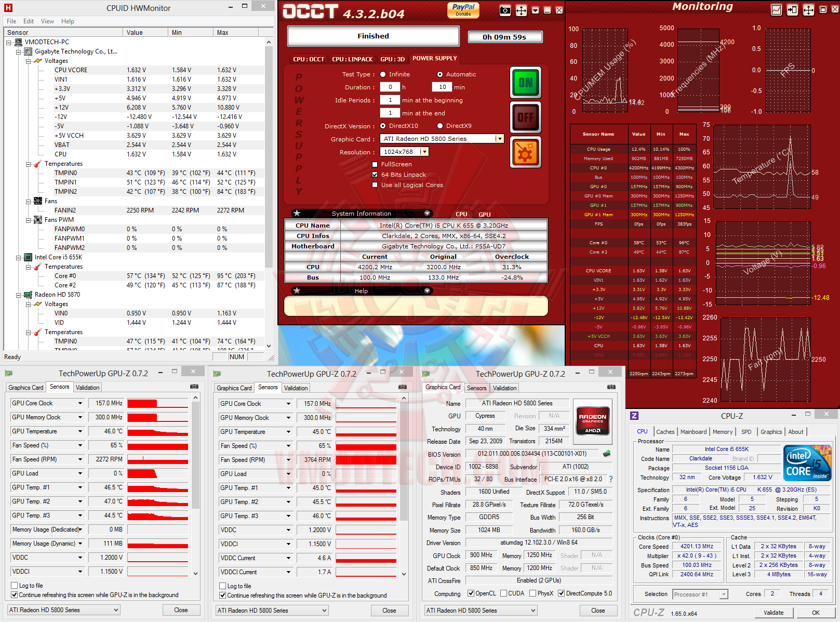840x622 pixels.
Task: Stop the test with the red OFF button
Action: tap(525, 117)
